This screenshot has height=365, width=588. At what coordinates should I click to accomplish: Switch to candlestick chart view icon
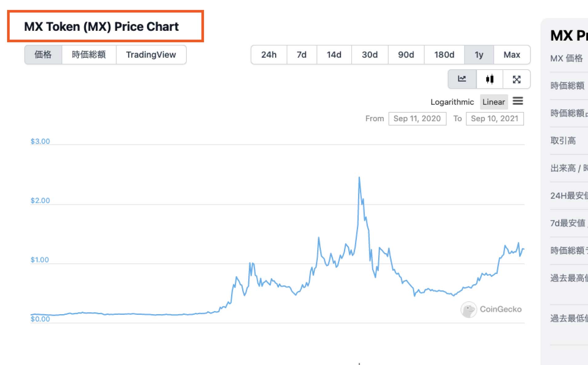(x=490, y=79)
